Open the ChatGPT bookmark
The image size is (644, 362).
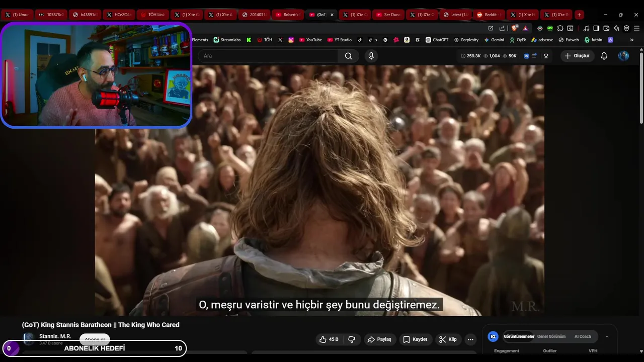click(x=437, y=40)
